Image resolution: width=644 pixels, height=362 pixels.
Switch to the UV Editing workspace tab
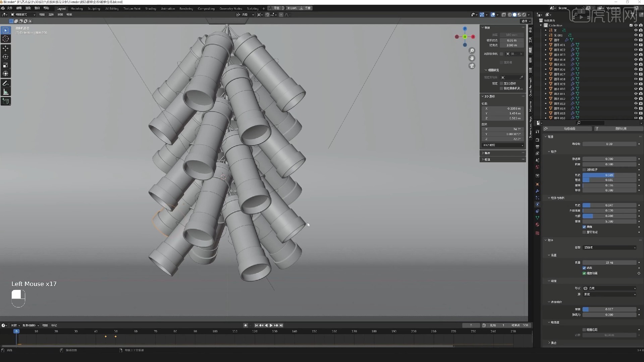coord(112,8)
